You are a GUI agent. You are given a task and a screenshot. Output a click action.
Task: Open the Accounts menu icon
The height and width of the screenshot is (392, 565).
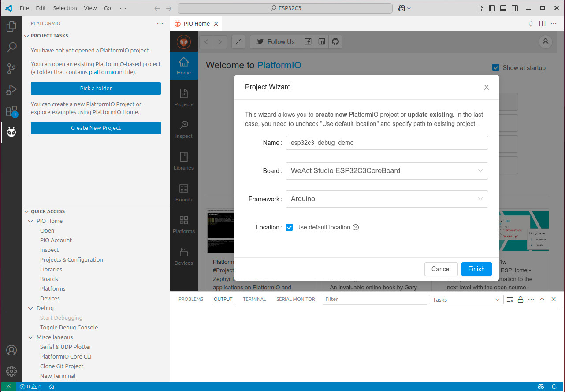[x=11, y=350]
